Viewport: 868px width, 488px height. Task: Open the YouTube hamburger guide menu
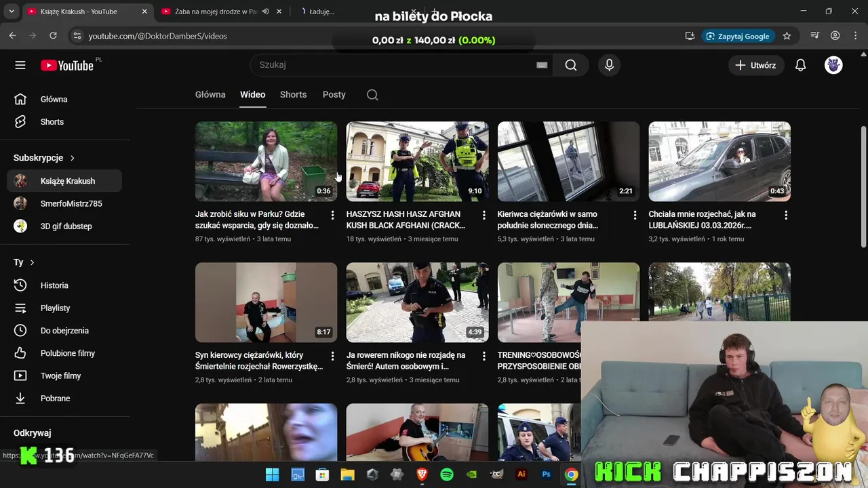point(20,65)
